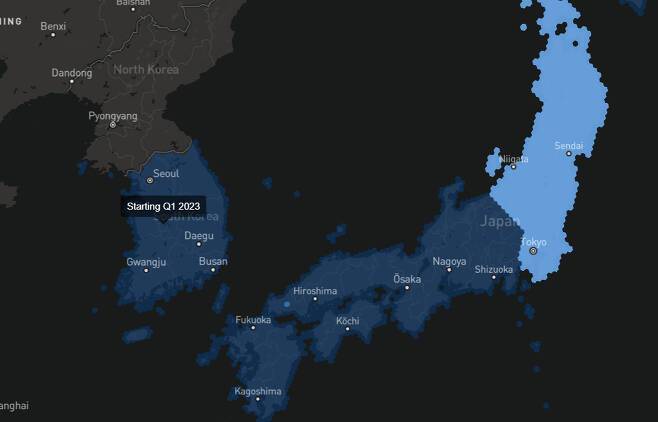Select the Nagoya city dot
This screenshot has height=422, width=658.
pos(449,269)
